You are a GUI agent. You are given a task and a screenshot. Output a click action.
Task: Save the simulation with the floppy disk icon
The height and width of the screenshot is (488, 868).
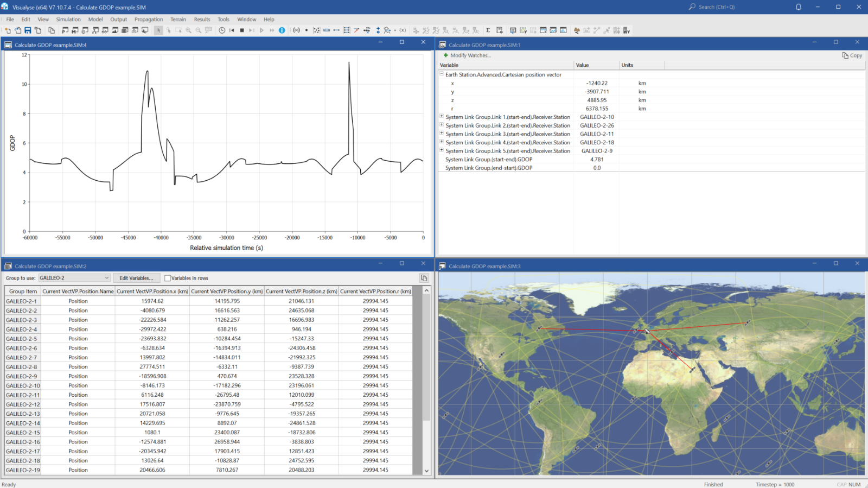[x=28, y=30]
